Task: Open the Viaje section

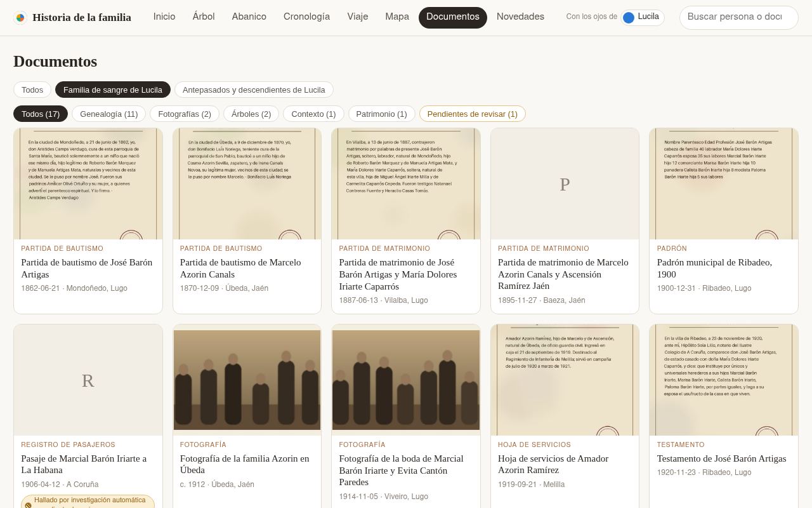Action: pyautogui.click(x=358, y=17)
